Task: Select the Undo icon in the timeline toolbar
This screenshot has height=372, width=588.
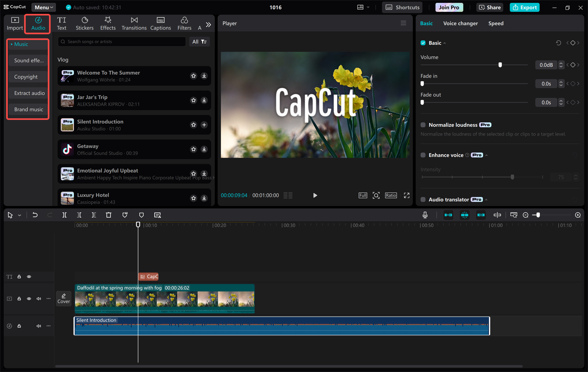Action: click(35, 214)
